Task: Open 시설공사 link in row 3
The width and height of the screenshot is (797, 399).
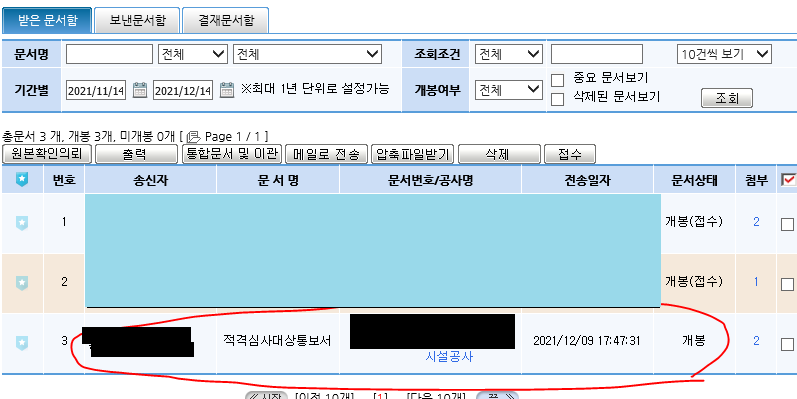Action: [449, 357]
